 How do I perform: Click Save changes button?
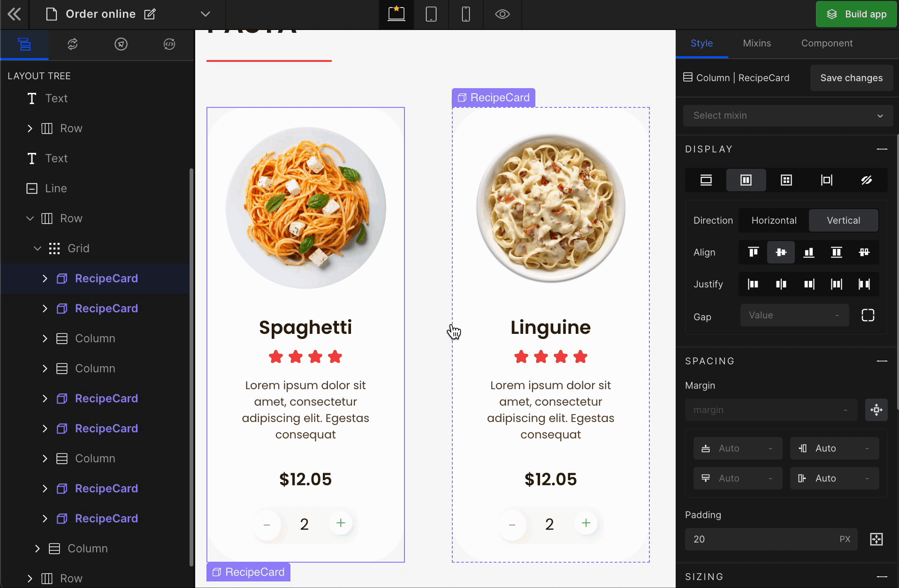[x=852, y=78]
